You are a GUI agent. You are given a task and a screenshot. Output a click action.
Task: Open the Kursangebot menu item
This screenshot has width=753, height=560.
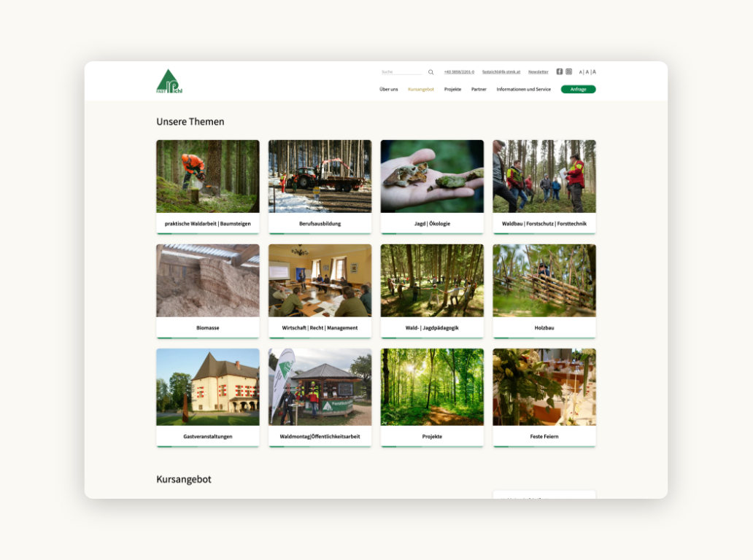click(x=421, y=89)
